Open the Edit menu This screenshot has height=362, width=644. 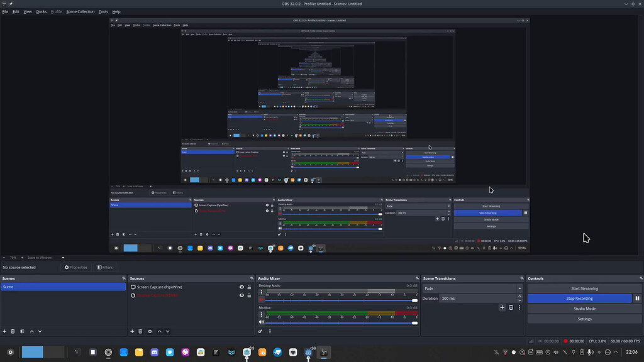16,11
